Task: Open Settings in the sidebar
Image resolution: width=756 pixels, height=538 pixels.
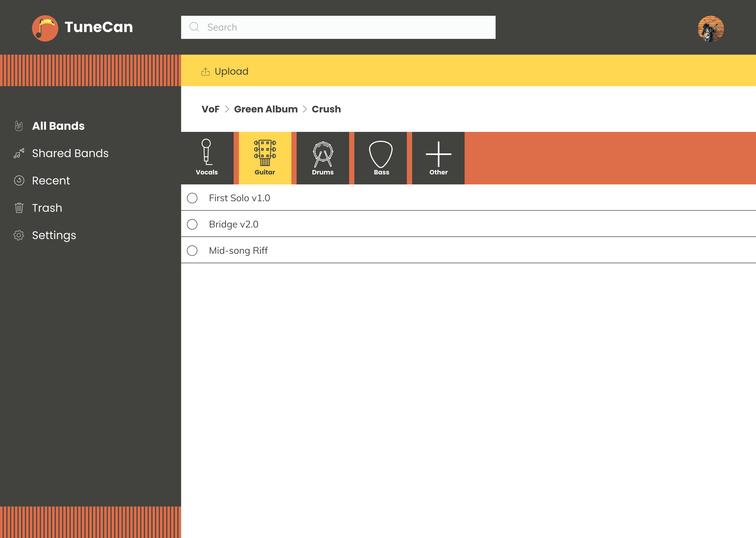Action: [x=54, y=236]
